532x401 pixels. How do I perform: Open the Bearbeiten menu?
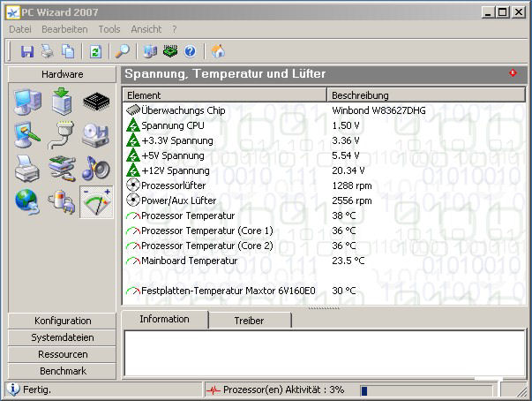(x=64, y=29)
